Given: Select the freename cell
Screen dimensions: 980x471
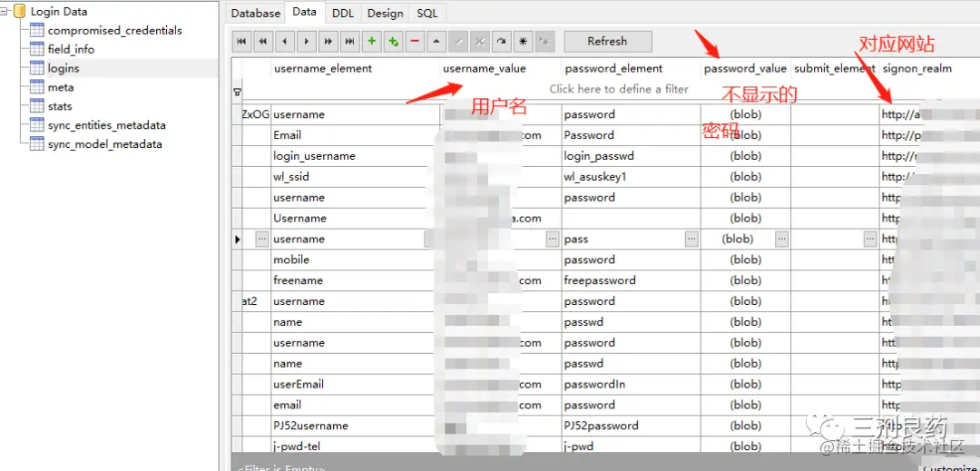Looking at the screenshot, I should tap(356, 280).
